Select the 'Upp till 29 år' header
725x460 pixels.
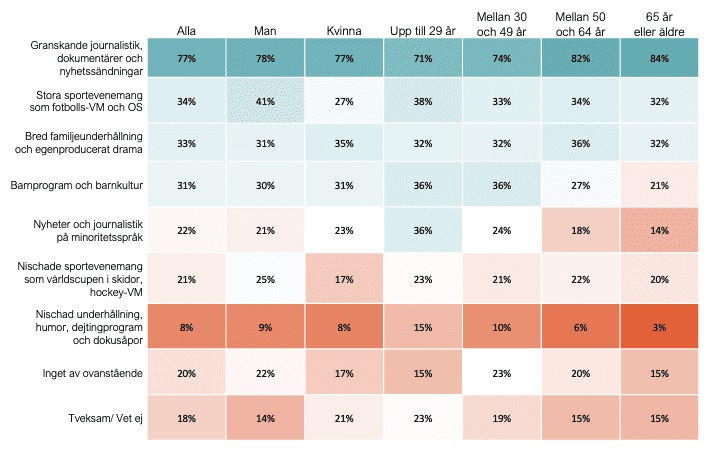pyautogui.click(x=422, y=30)
